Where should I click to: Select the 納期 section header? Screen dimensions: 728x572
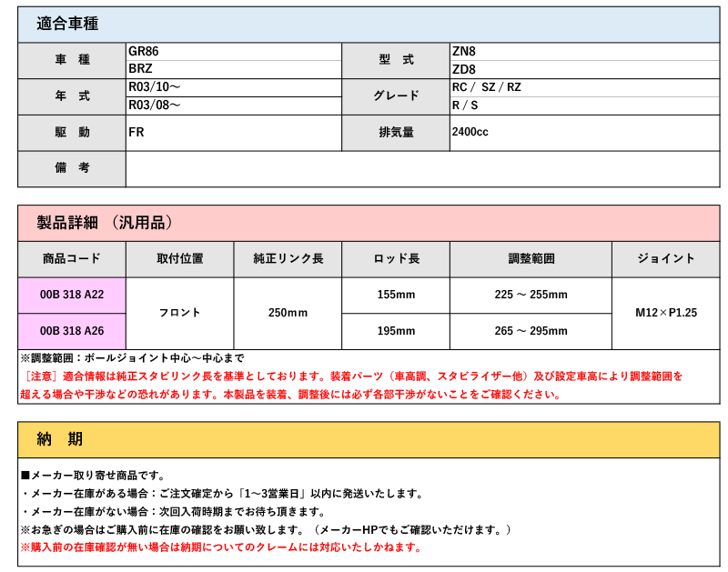369,439
